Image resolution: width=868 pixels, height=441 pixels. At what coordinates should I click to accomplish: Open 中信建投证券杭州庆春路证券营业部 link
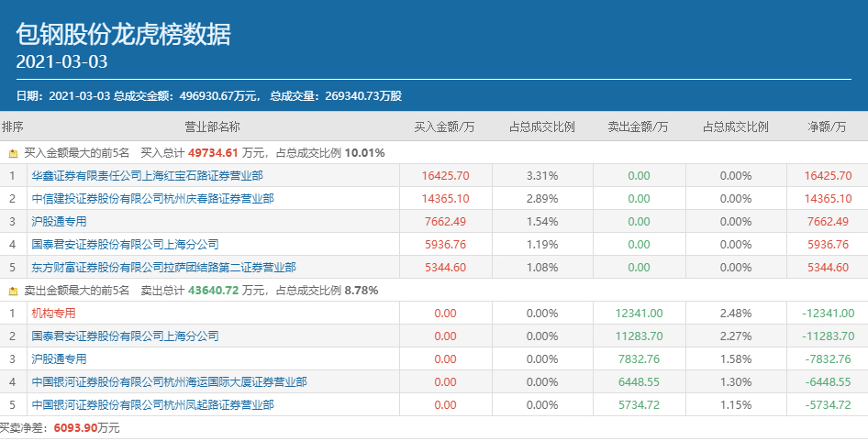(152, 199)
